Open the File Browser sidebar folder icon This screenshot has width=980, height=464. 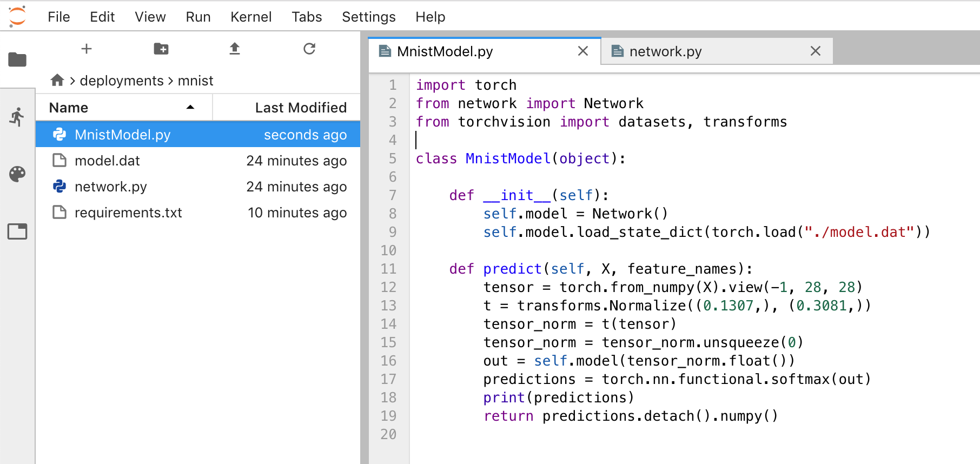[x=17, y=59]
